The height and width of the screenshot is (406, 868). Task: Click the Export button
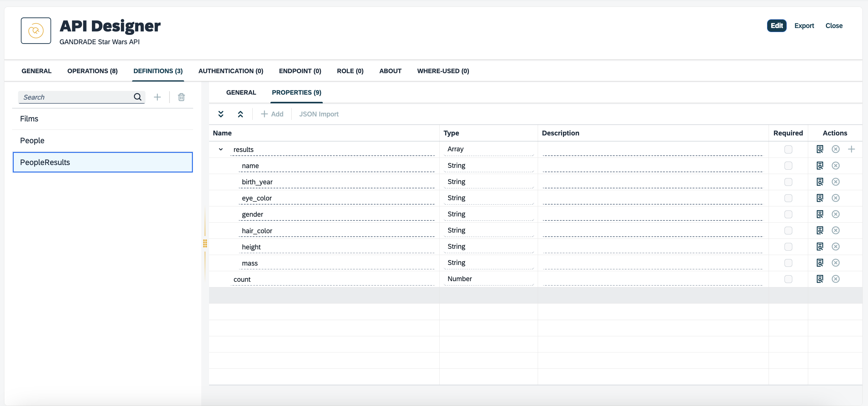coord(804,26)
